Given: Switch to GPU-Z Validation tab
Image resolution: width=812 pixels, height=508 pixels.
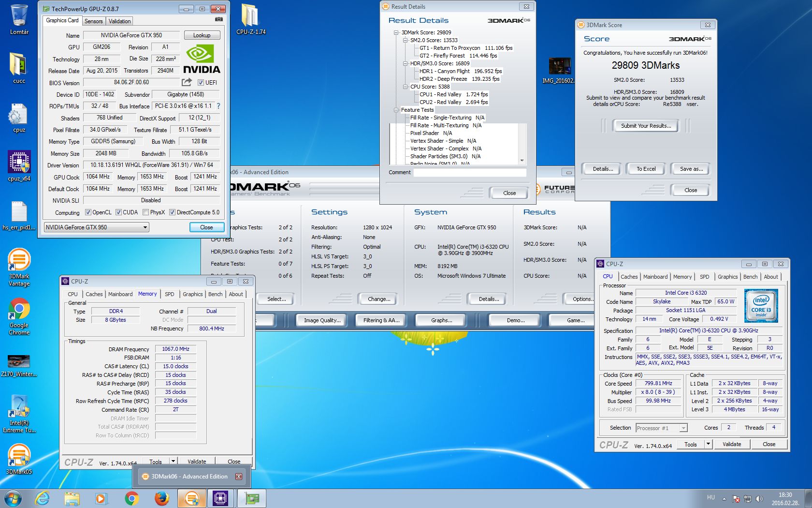Looking at the screenshot, I should point(119,21).
